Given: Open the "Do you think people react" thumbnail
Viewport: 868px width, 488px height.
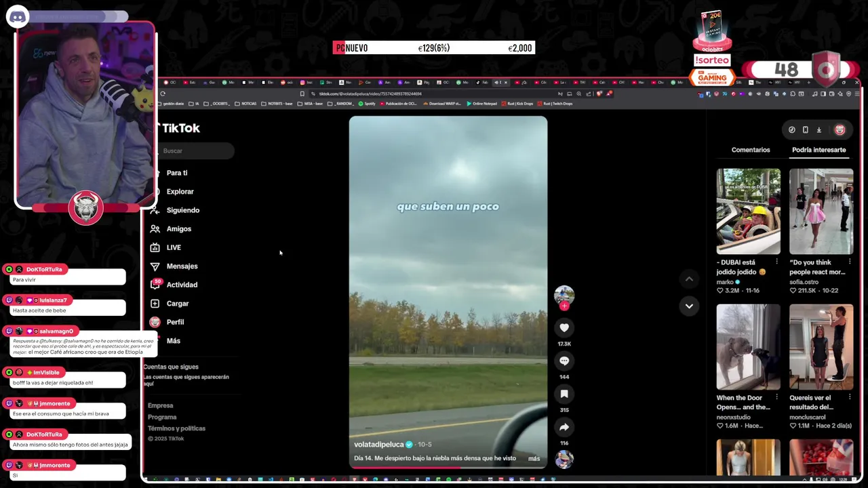Looking at the screenshot, I should click(821, 211).
